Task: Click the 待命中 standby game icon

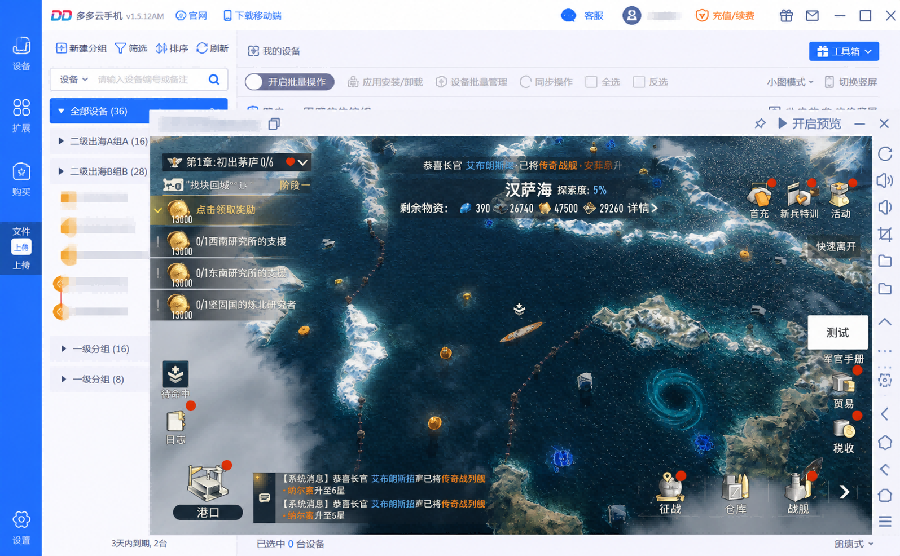Action: coord(176,380)
